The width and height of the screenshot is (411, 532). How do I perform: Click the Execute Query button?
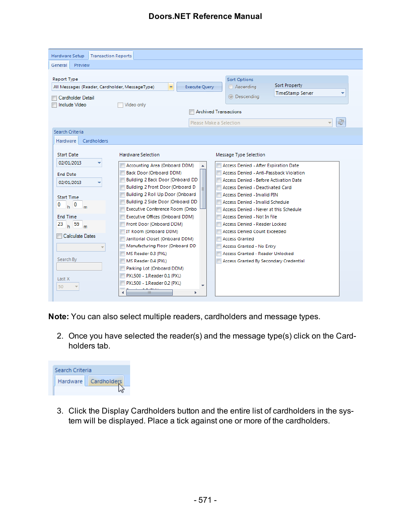199,87
